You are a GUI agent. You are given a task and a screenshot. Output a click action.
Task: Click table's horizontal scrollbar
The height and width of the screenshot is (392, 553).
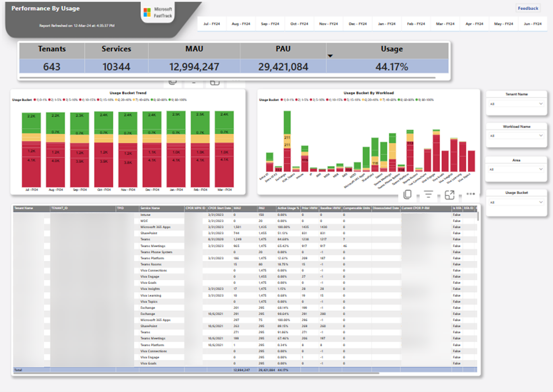pyautogui.click(x=196, y=373)
